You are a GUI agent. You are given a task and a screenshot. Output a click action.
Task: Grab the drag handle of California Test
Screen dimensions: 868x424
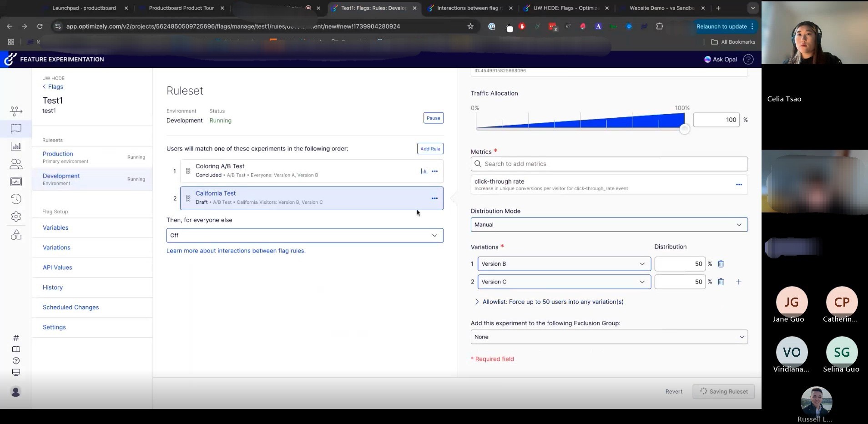click(x=188, y=198)
